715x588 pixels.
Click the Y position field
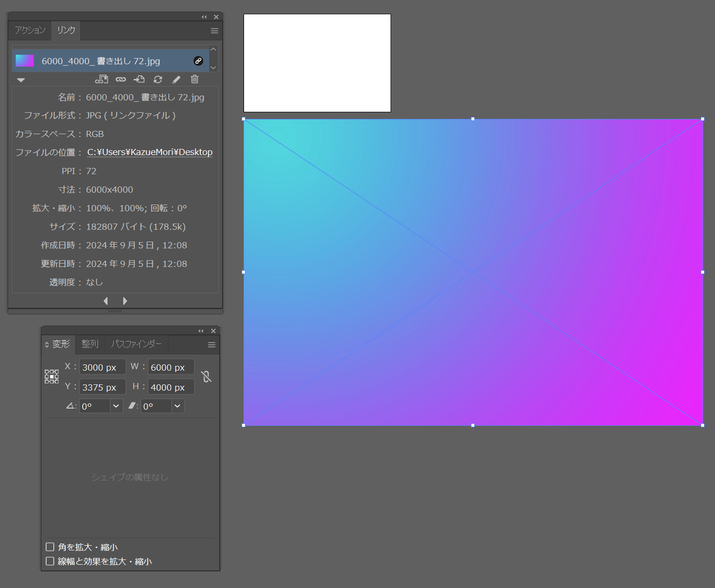click(102, 387)
